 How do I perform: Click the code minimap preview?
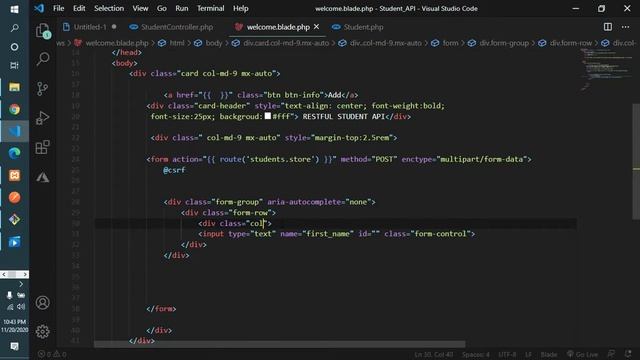pos(606,69)
